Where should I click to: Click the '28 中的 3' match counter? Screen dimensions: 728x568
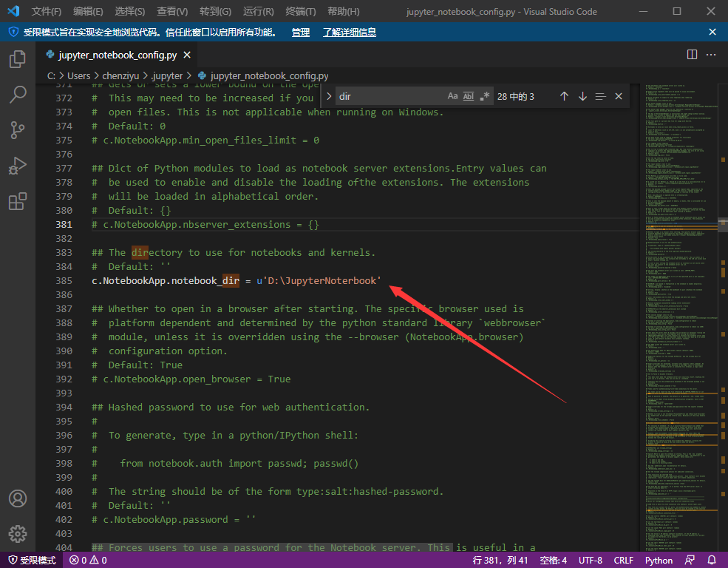tap(515, 96)
